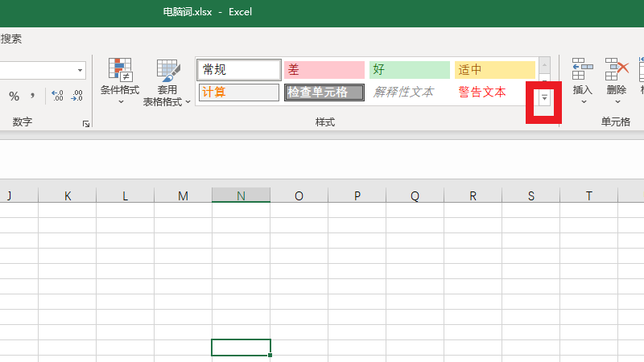
Task: Apply the comma thousands separator style
Action: click(x=33, y=96)
